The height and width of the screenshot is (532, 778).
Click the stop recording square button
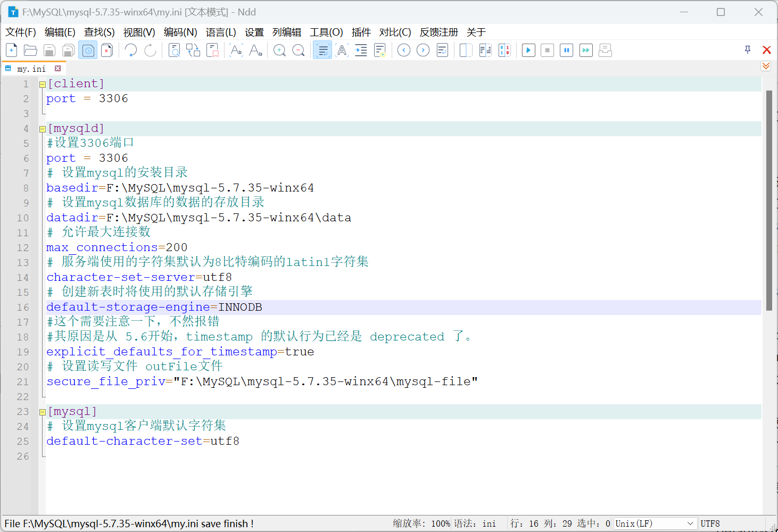(x=548, y=51)
